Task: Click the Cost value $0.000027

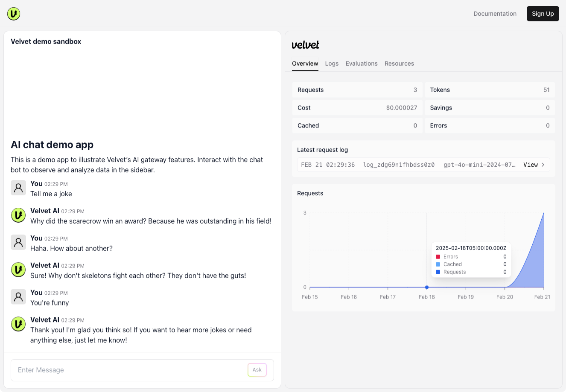Action: click(402, 108)
